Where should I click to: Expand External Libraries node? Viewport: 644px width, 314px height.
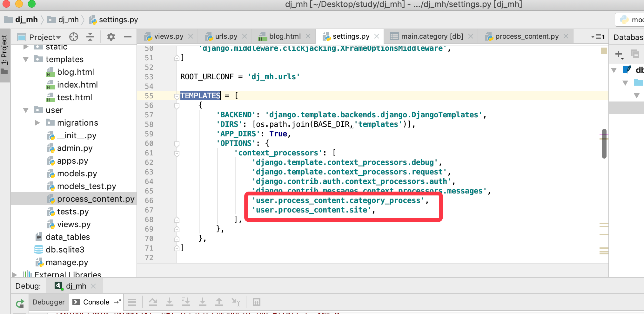pos(15,275)
